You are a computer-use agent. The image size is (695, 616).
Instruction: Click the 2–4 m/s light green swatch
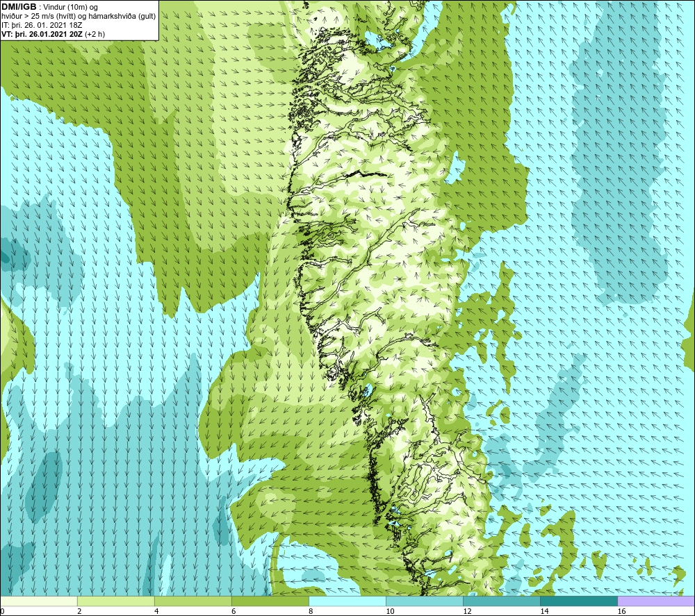coord(115,601)
